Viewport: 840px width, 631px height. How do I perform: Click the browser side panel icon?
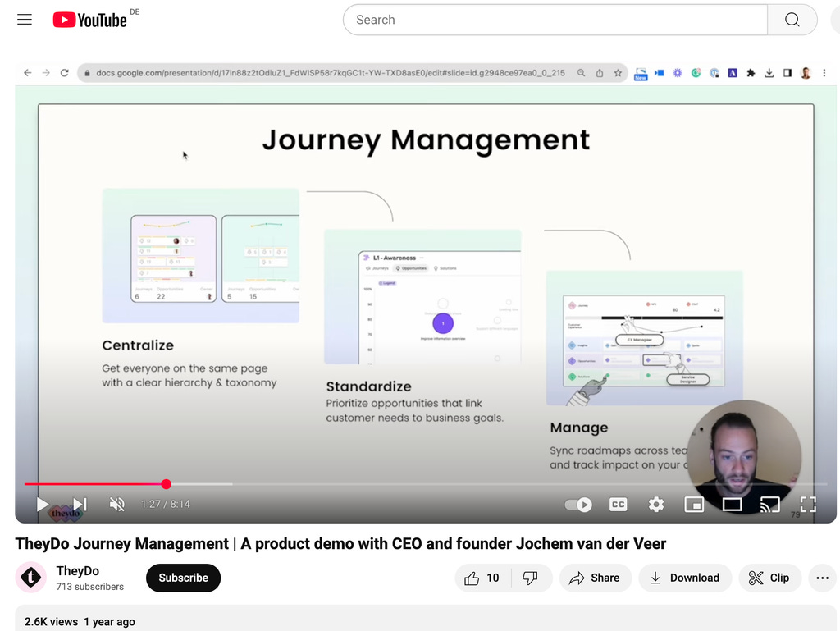[x=787, y=73]
